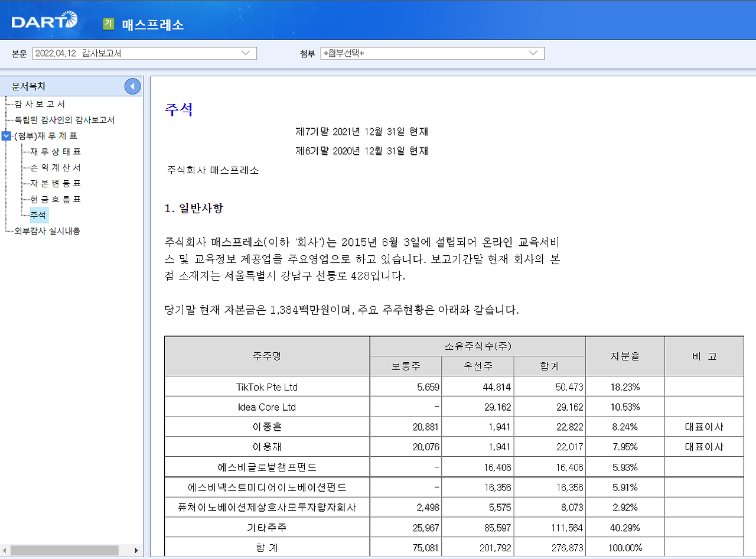Click 이용재's common share count 20,076

(425, 448)
